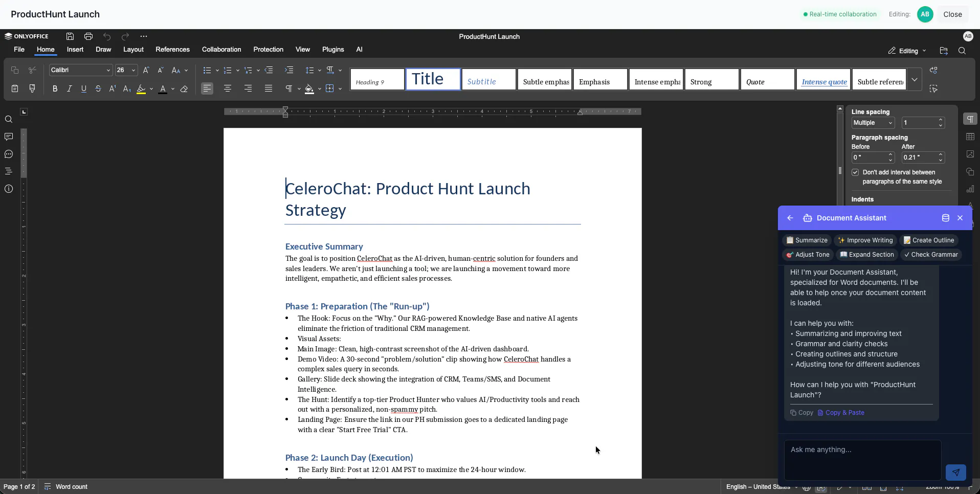980x494 pixels.
Task: Click the Word count status bar button
Action: [66, 487]
